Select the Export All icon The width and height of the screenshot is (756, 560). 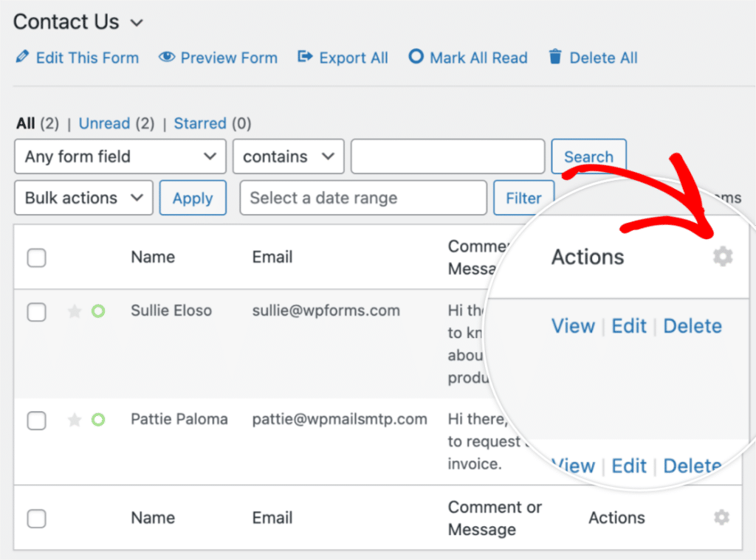[x=305, y=57]
